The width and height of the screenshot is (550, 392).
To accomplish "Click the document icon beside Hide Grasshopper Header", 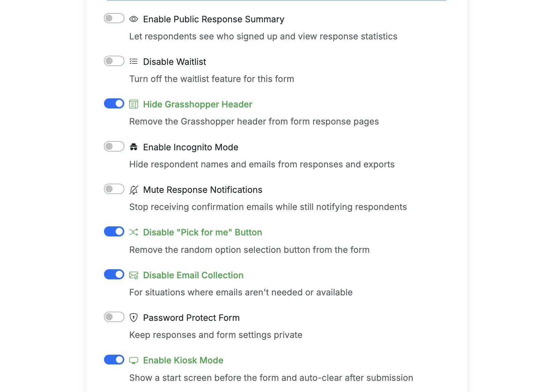I will (134, 104).
